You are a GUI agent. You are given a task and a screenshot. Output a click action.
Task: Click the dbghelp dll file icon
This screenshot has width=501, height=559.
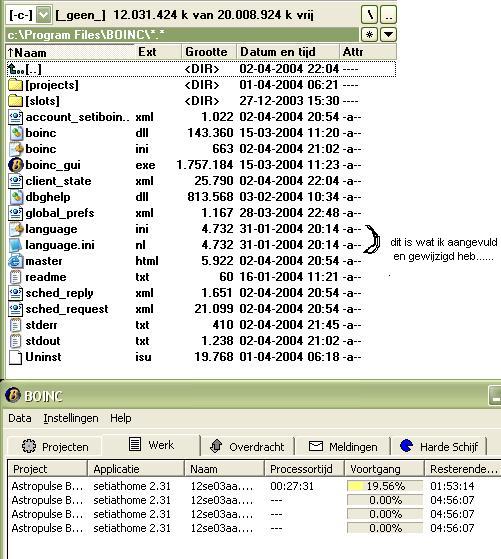[x=15, y=197]
